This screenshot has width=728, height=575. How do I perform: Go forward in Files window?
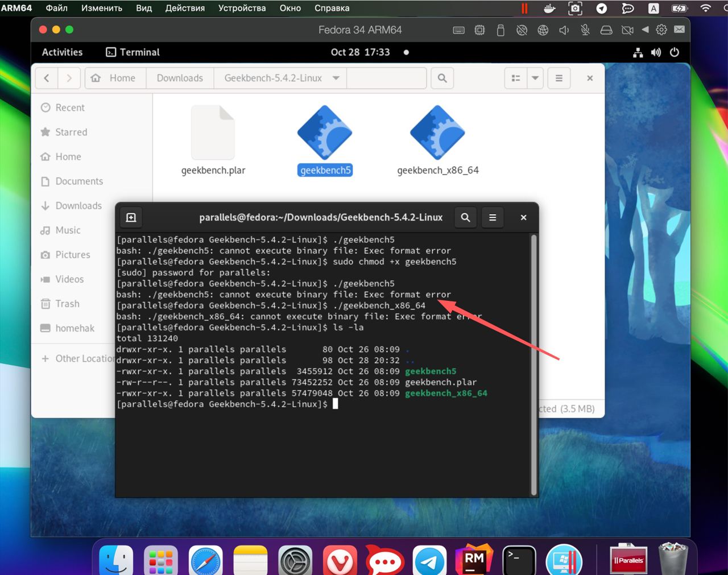pos(69,78)
